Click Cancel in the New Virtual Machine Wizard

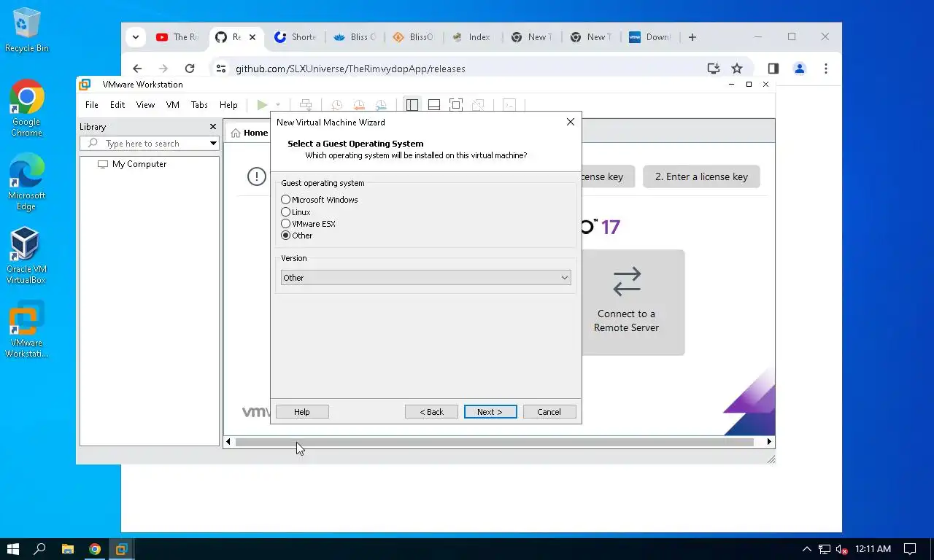pyautogui.click(x=549, y=412)
